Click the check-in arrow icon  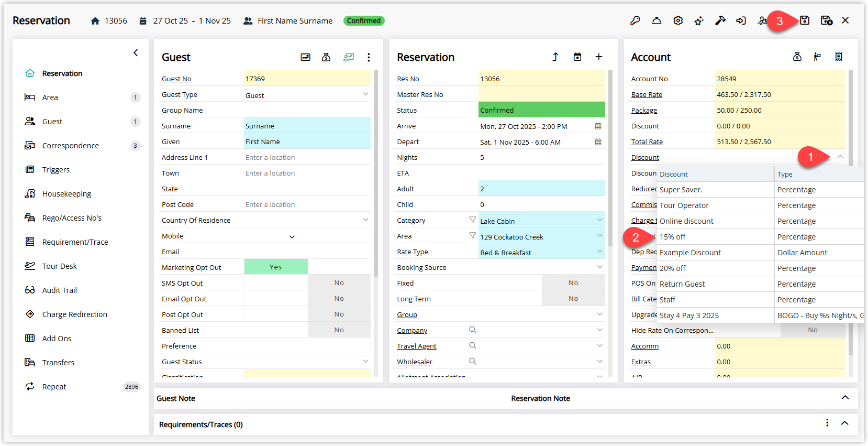tap(741, 20)
